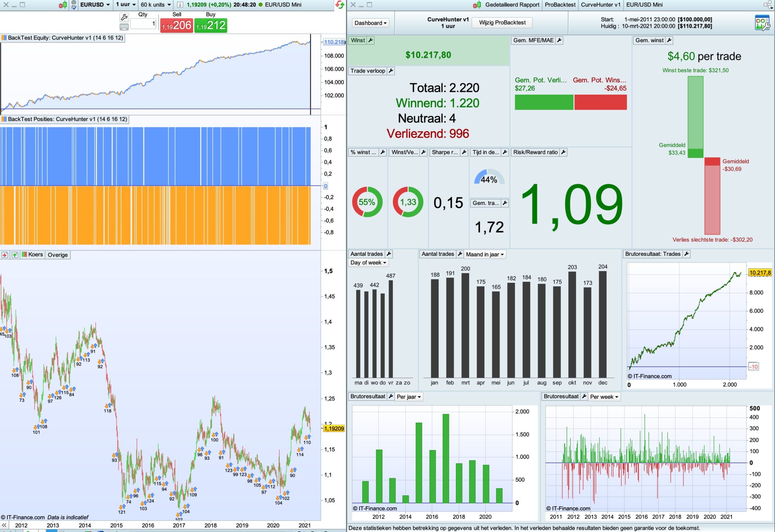The image size is (775, 532).
Task: Click the share icon at top right
Action: pyautogui.click(x=768, y=5)
